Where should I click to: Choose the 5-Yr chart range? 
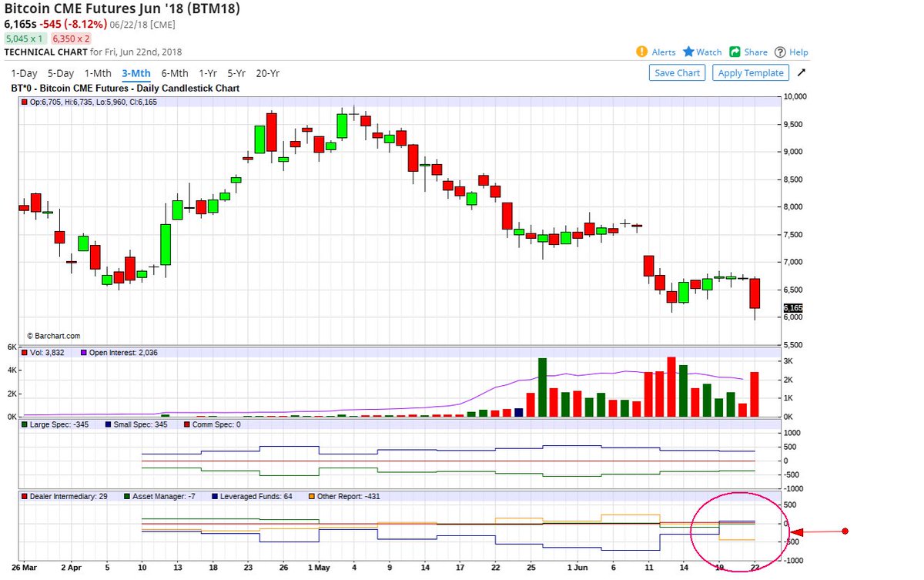tap(236, 73)
